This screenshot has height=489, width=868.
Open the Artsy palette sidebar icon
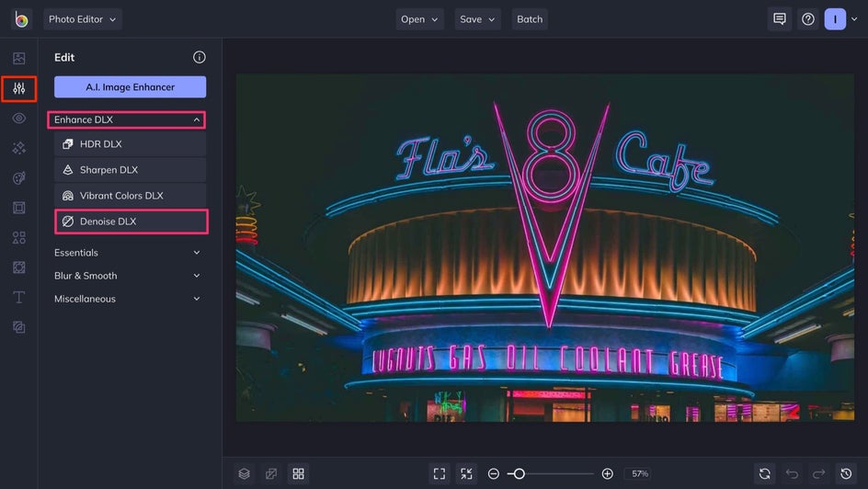coord(18,178)
